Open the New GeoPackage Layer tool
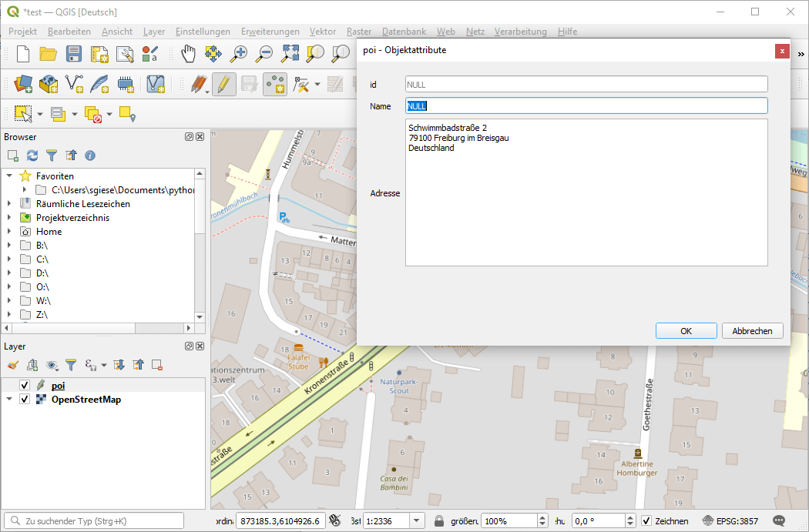809x532 pixels. (x=49, y=84)
